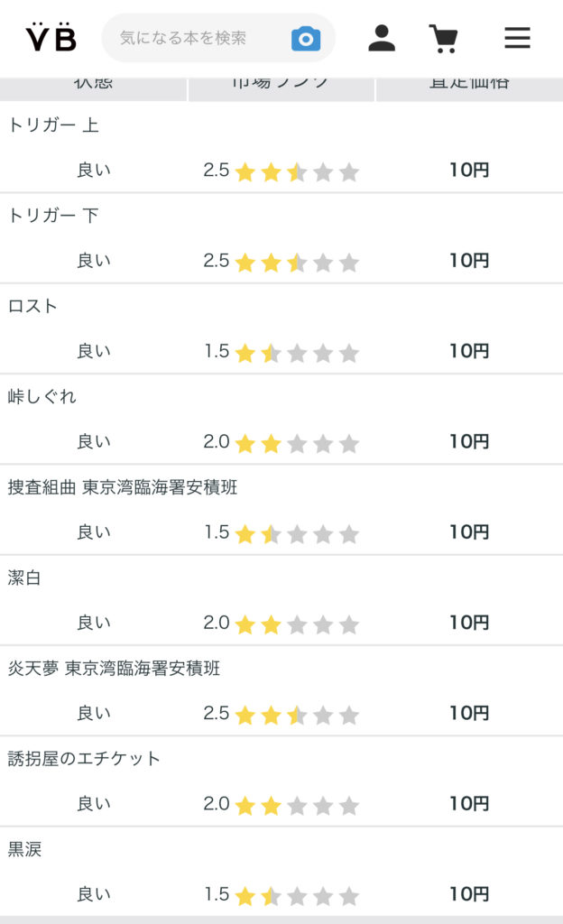This screenshot has width=563, height=924.
Task: Select the ロスト book title
Action: coord(32,306)
